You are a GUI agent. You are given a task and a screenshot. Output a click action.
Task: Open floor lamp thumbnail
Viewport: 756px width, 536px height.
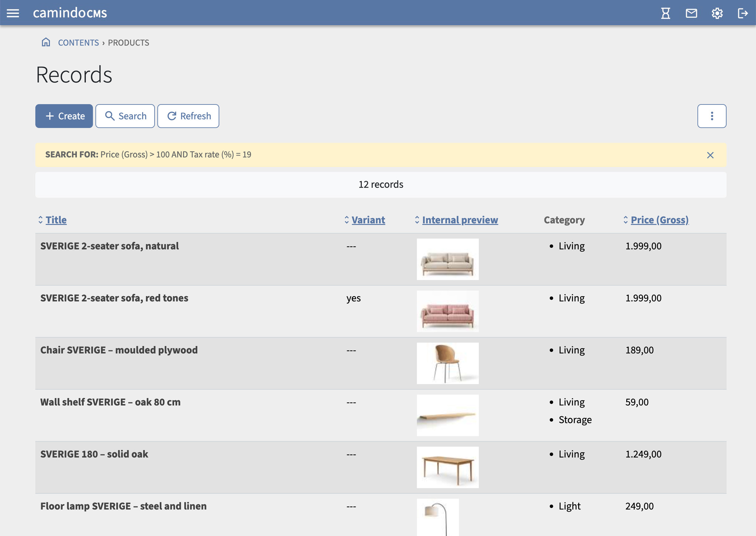tap(438, 517)
